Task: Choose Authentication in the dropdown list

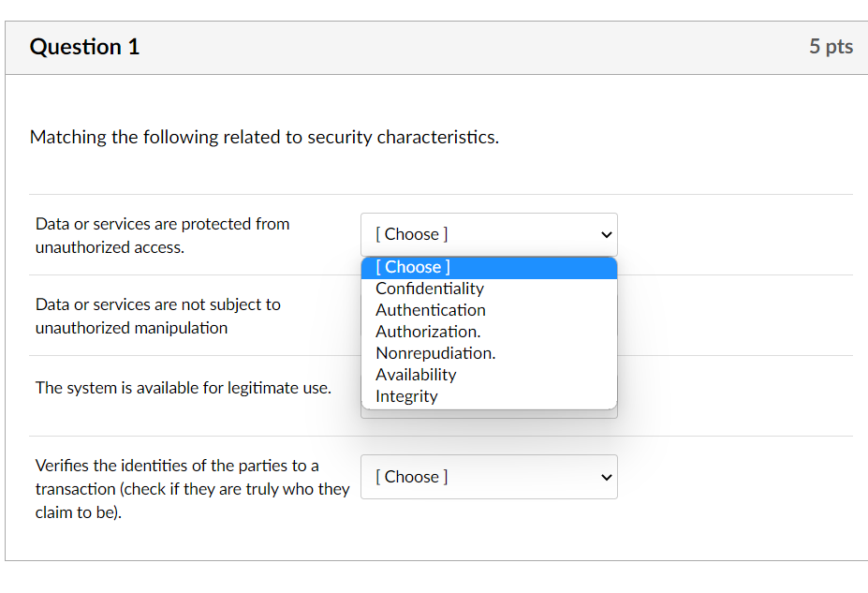Action: (x=431, y=310)
